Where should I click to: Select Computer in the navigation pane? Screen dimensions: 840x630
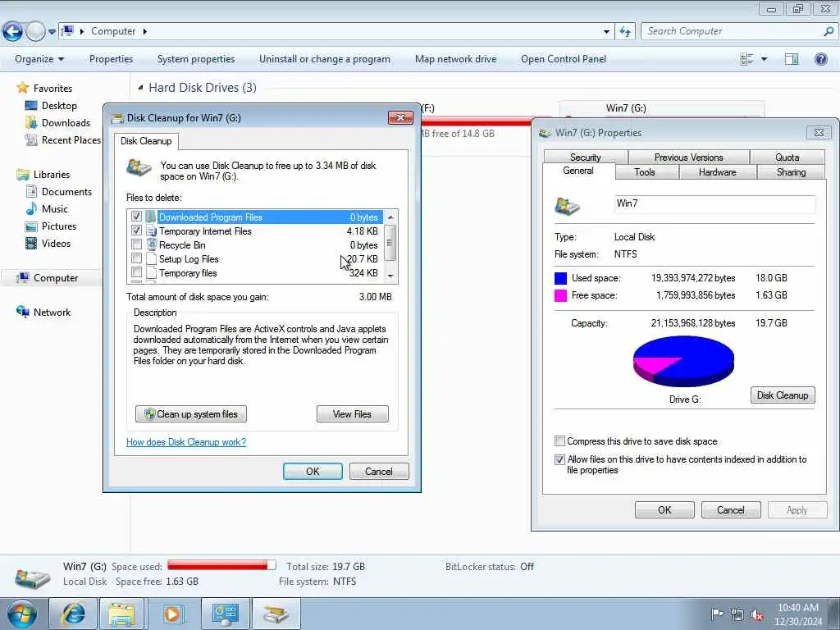point(55,277)
